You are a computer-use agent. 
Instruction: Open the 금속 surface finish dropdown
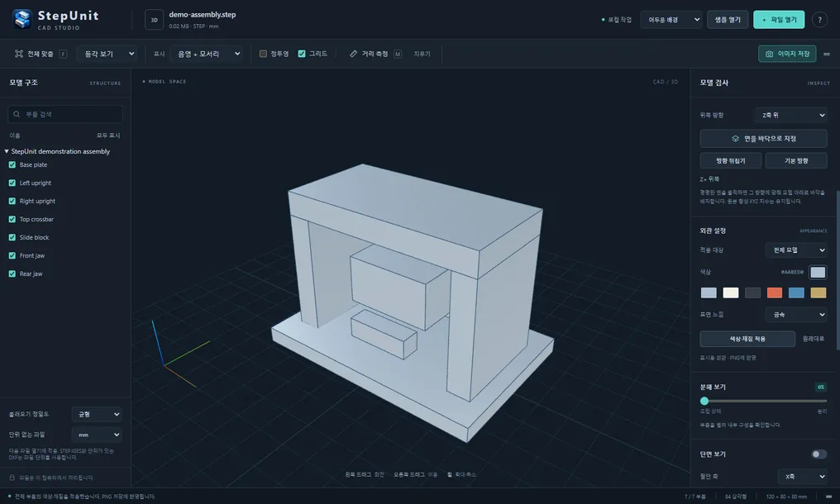(796, 315)
